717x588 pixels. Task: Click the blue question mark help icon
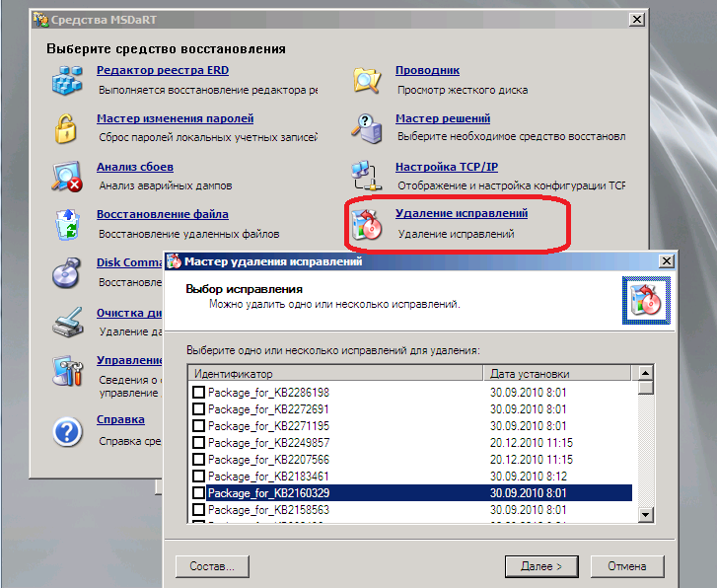[67, 431]
